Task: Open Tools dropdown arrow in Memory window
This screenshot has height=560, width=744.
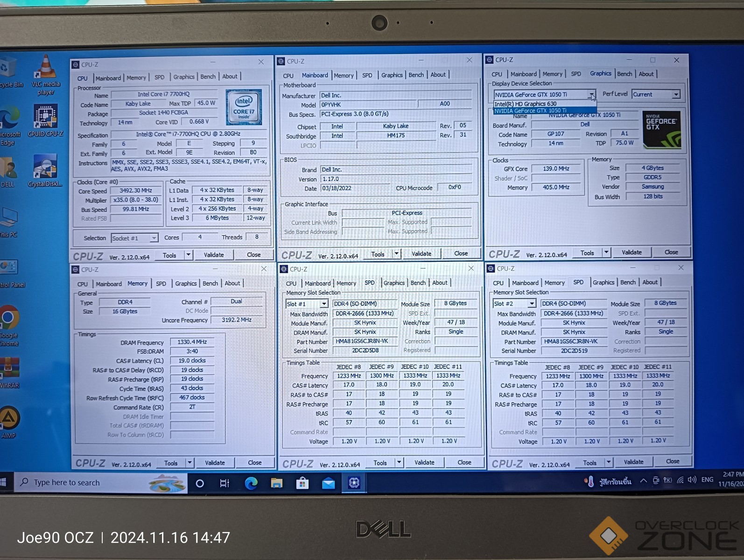Action: coord(190,463)
